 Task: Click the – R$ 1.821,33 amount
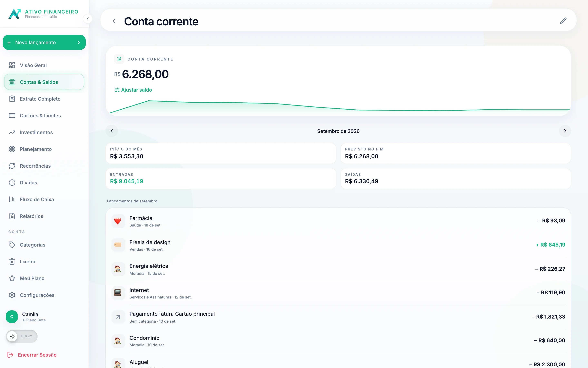click(x=548, y=317)
